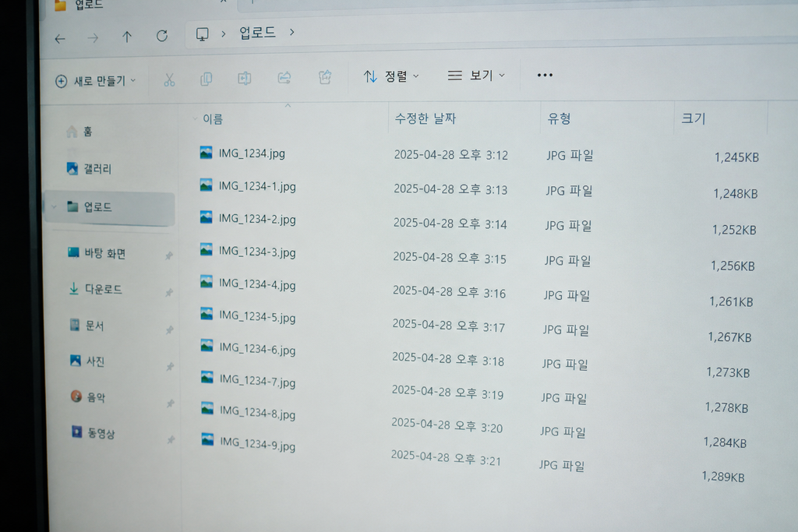Screen dimensions: 798x532
Task: Open 문서 in the sidebar
Action: [87, 325]
